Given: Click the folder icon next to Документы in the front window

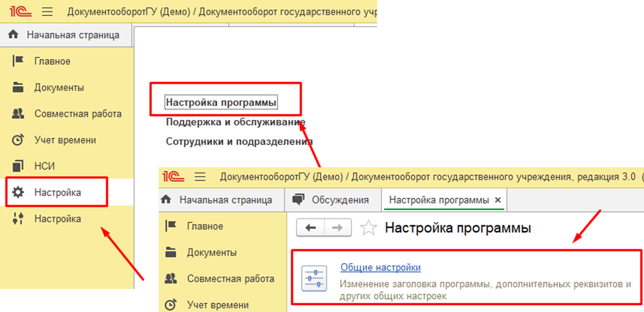Looking at the screenshot, I should pos(171,252).
